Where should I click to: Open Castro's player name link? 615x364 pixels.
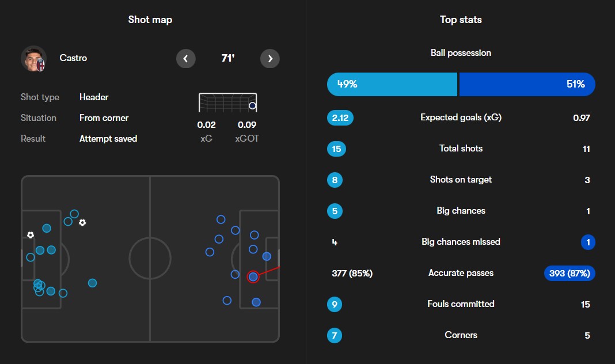tap(73, 58)
